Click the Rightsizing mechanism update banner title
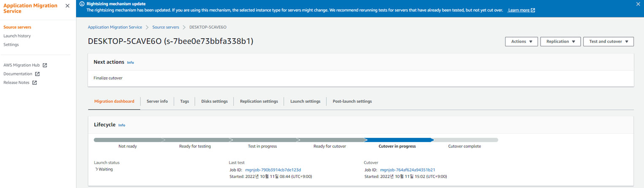644x188 pixels. point(116,4)
